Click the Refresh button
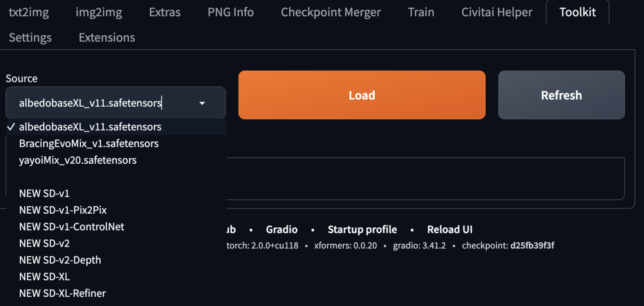The height and width of the screenshot is (306, 644). pos(561,95)
